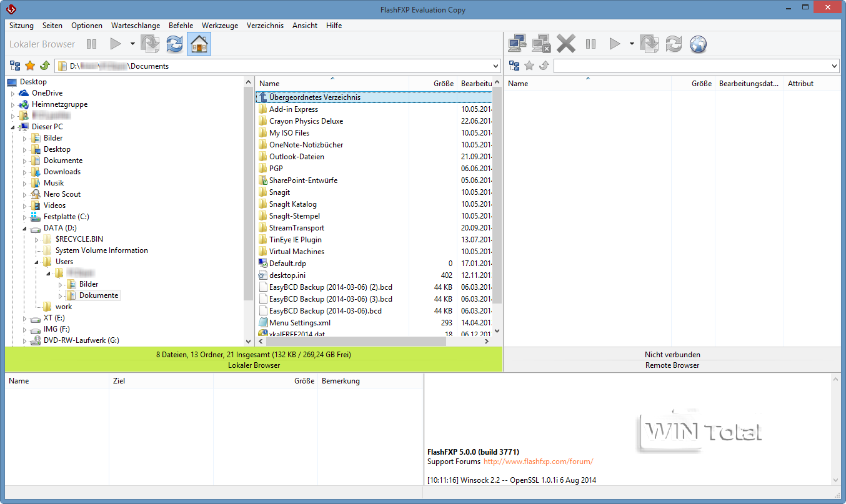Select Nero Scout in the folder tree

62,194
